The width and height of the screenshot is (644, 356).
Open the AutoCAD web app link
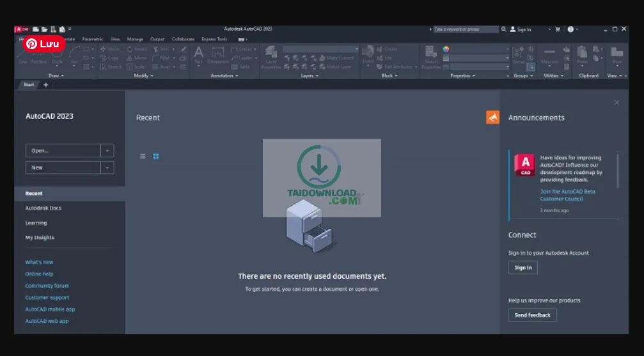pos(47,321)
